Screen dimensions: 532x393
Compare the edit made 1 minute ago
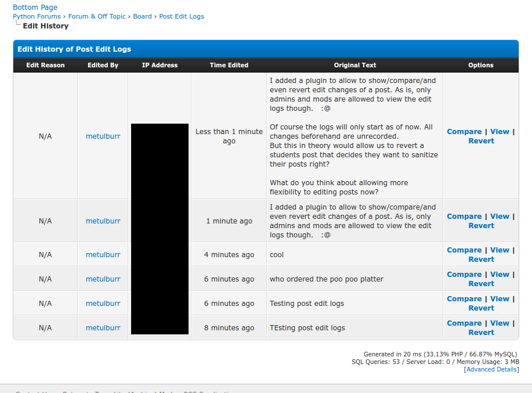464,217
